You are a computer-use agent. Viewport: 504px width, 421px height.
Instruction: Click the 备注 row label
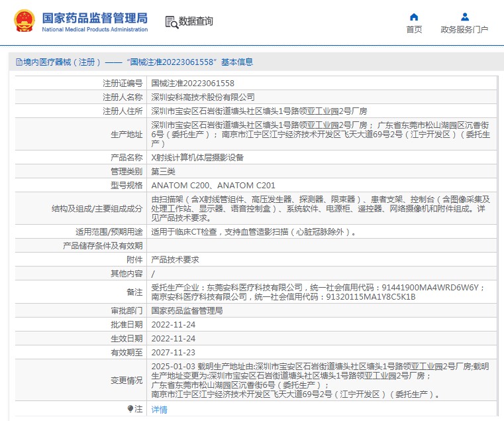(134, 292)
